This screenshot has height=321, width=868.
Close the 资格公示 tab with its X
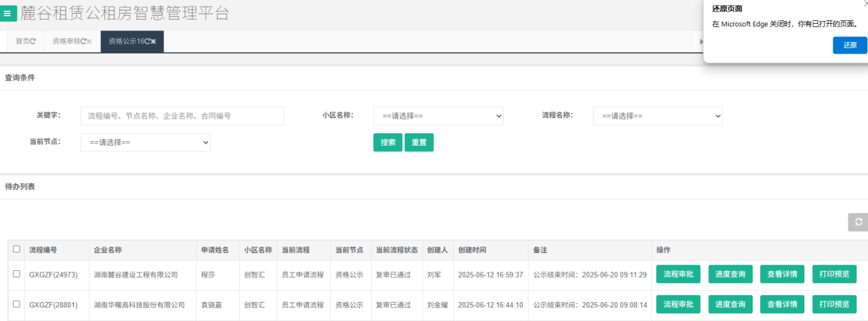(154, 41)
